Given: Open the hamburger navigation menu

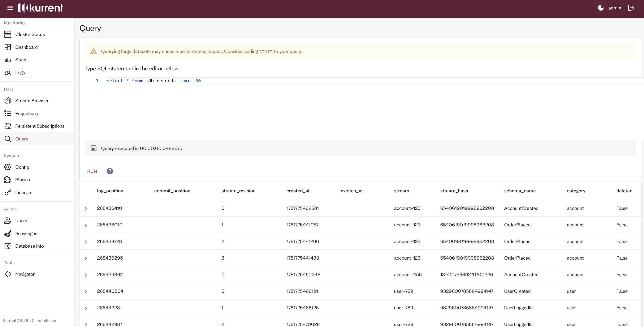Looking at the screenshot, I should [x=10, y=8].
